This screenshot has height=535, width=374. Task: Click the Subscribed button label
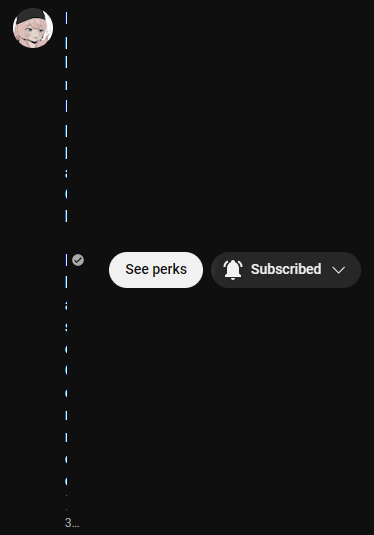click(x=286, y=269)
